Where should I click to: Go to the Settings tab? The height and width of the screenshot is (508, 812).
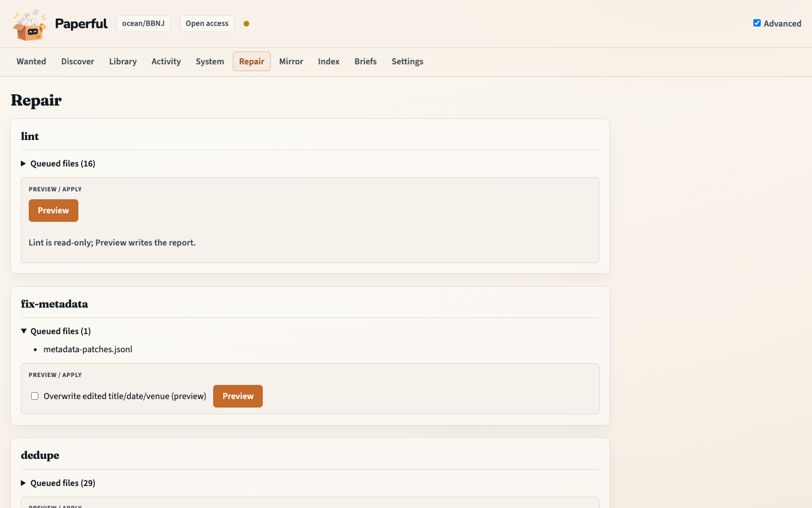click(408, 62)
